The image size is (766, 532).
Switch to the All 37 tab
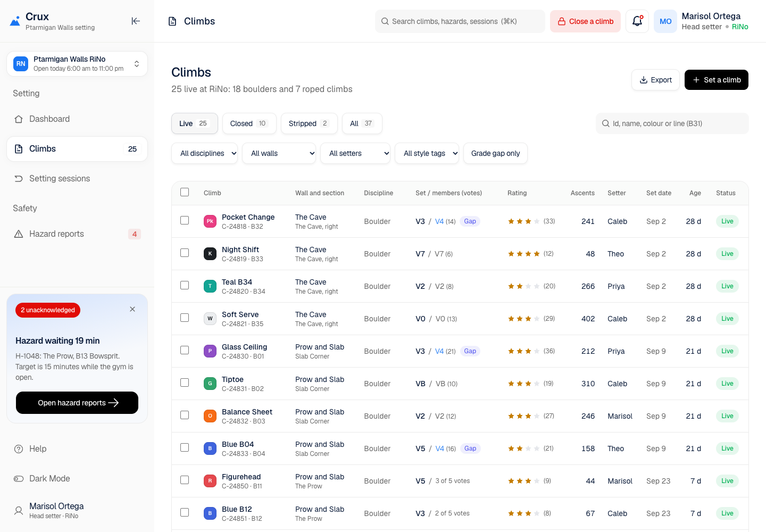coord(362,123)
